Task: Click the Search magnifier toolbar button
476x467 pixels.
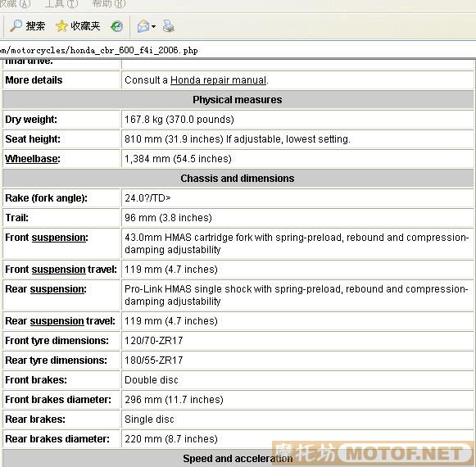Action: point(27,26)
